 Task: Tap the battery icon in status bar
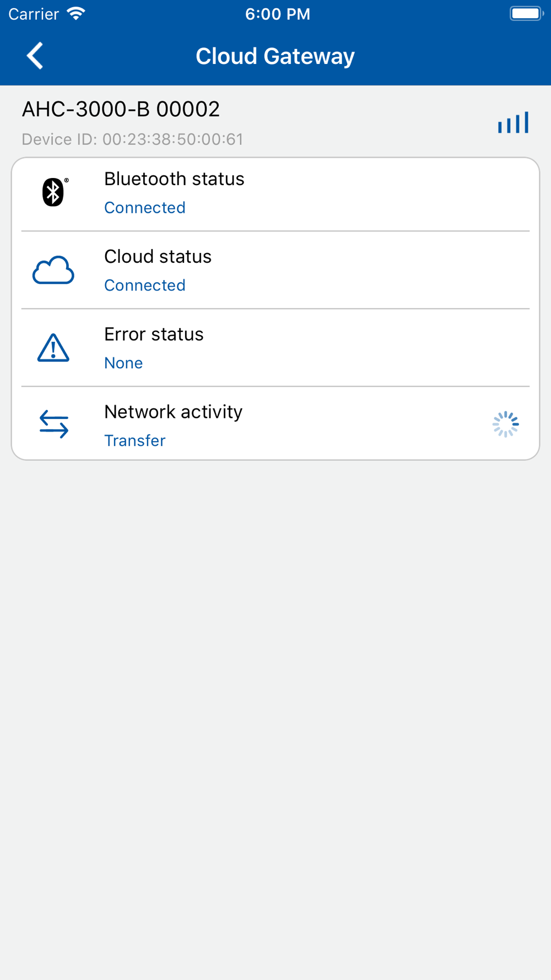527,14
